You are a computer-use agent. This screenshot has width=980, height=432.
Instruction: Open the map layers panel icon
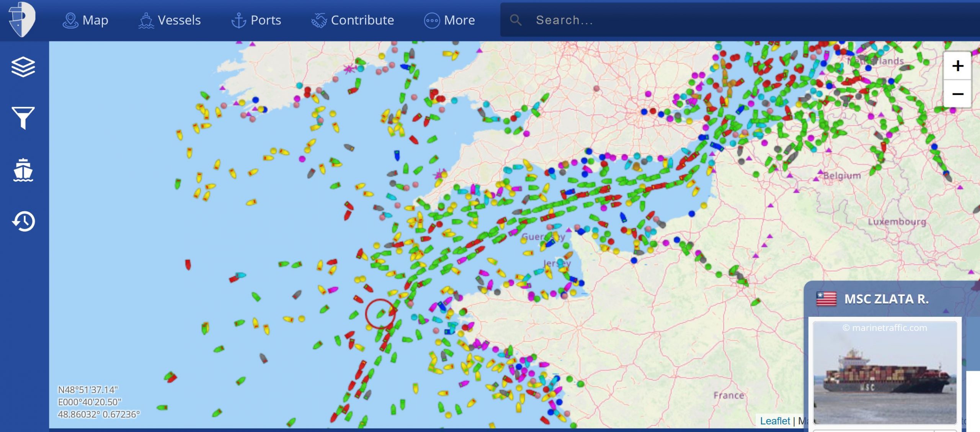(x=23, y=67)
